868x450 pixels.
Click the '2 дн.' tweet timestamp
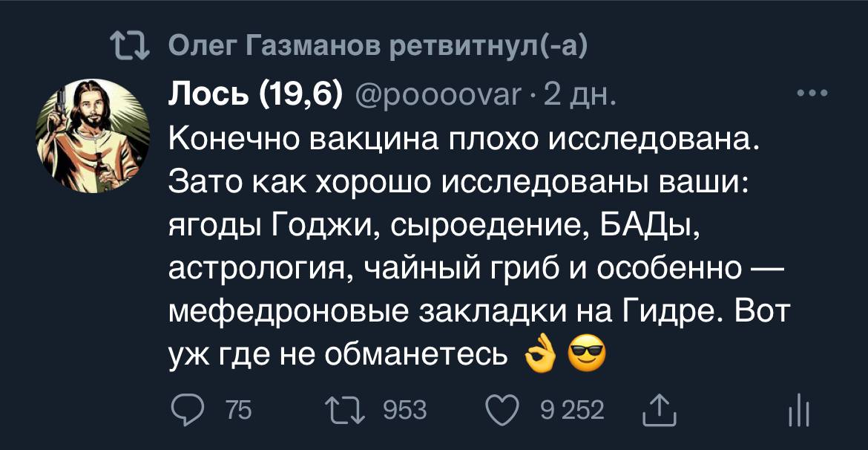tap(576, 97)
